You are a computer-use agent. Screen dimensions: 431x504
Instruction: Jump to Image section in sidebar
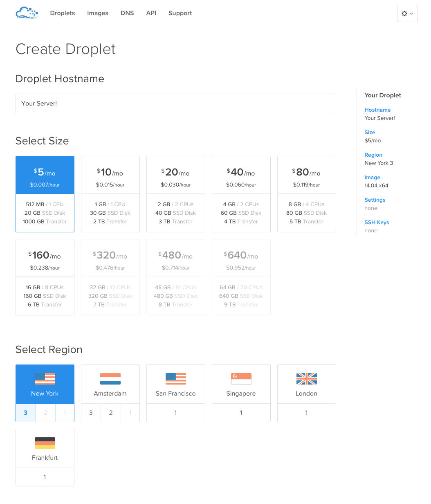click(373, 177)
